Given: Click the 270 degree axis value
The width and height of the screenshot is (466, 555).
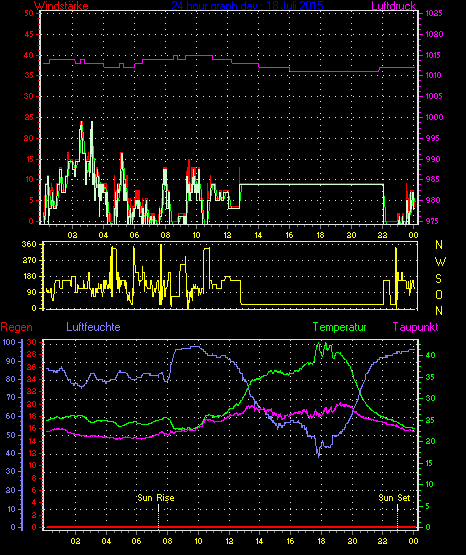Looking at the screenshot, I should pos(29,261).
